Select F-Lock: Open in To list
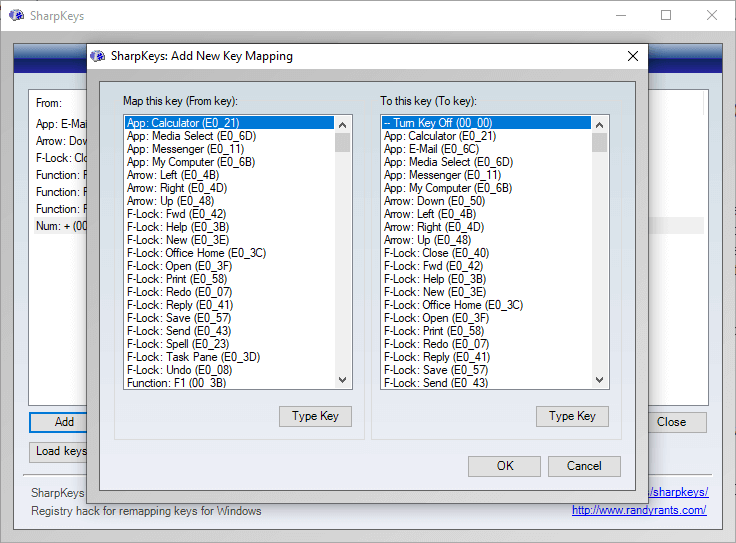The height and width of the screenshot is (543, 736). (x=486, y=318)
